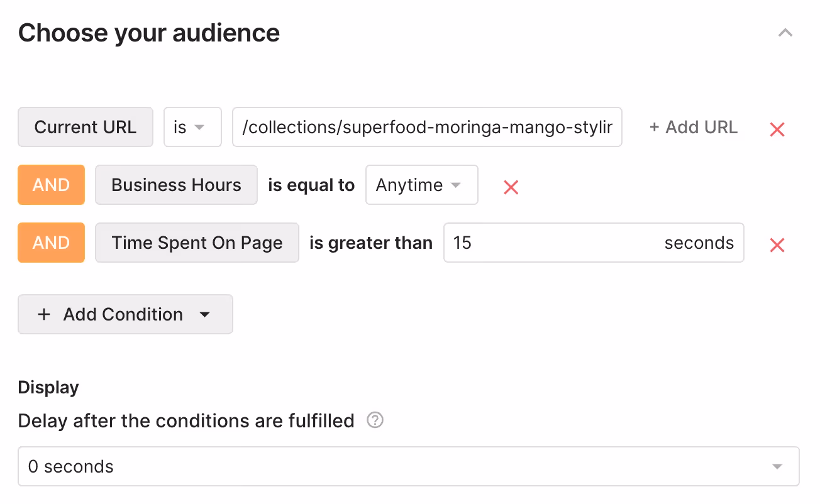The image size is (820, 504).
Task: Delete the Business Hours condition
Action: coord(511,187)
